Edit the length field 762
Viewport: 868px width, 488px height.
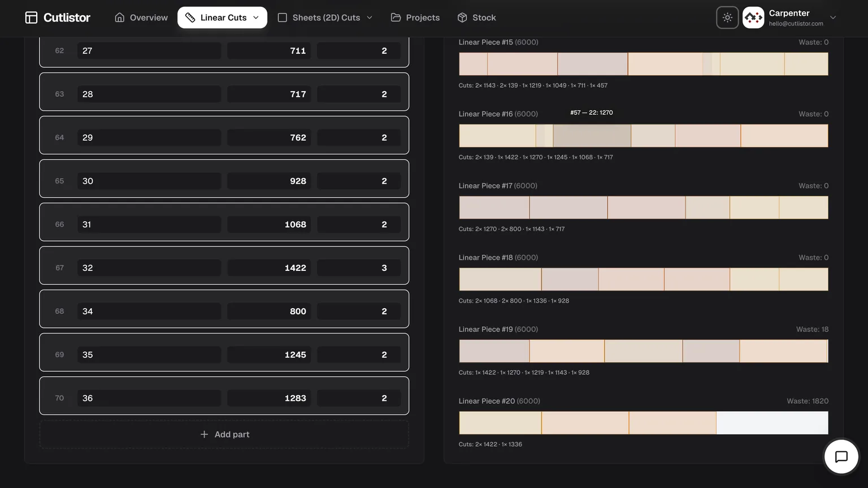[269, 137]
